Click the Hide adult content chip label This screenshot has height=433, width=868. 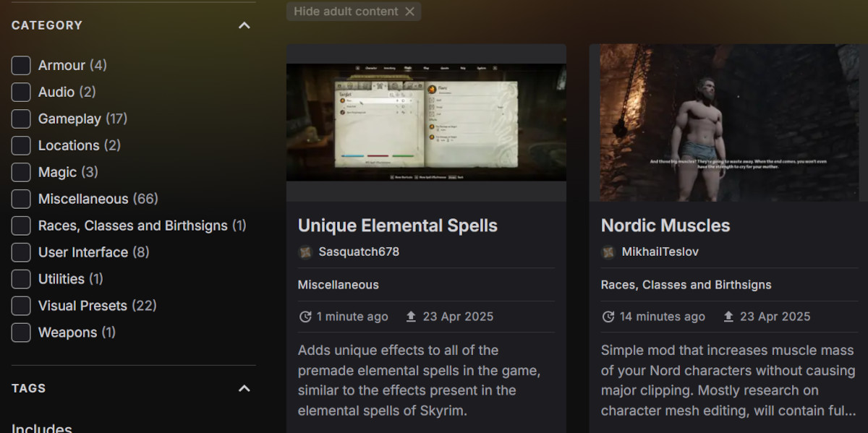pos(346,12)
